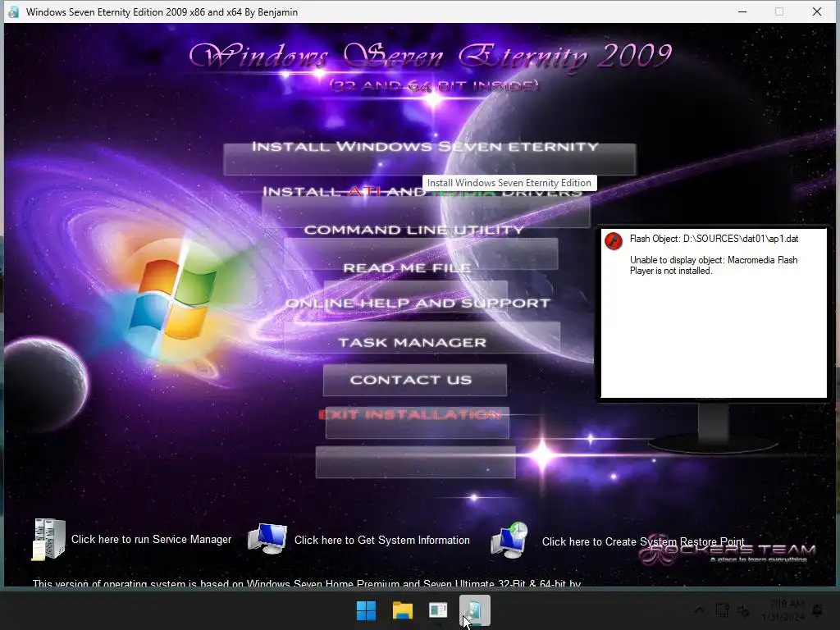Click 'Click here to Create System Restore Point'
This screenshot has height=630, width=840.
coord(643,541)
